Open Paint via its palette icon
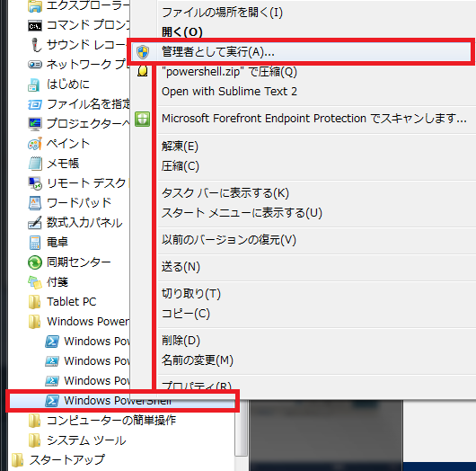The height and width of the screenshot is (471, 476). [x=35, y=144]
